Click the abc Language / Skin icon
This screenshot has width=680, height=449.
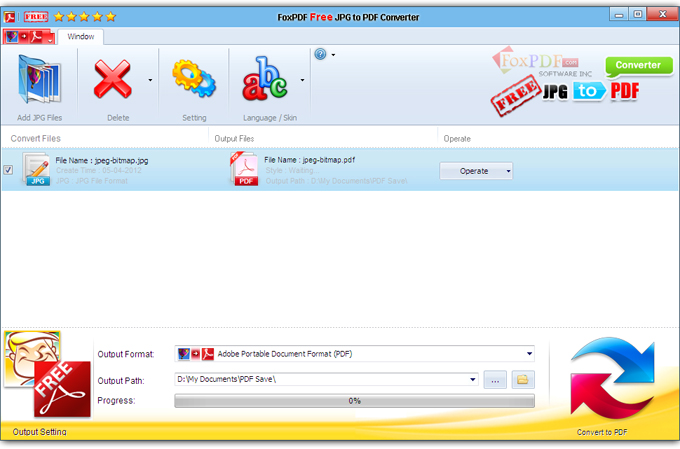[x=265, y=79]
